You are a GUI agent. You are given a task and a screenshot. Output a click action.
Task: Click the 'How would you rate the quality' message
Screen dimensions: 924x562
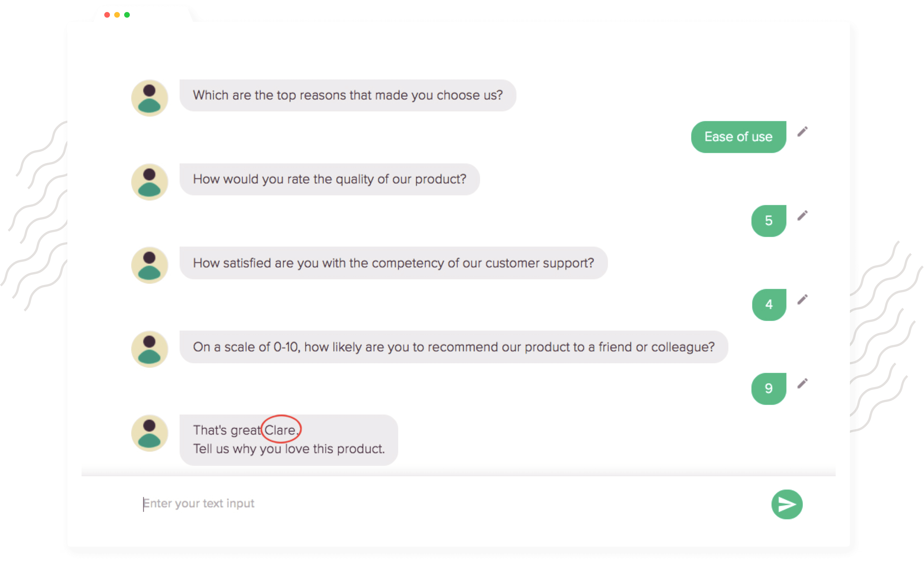tap(330, 179)
